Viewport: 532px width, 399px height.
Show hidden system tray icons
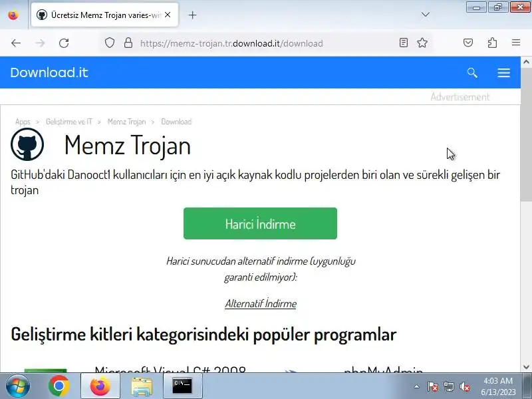pos(417,386)
